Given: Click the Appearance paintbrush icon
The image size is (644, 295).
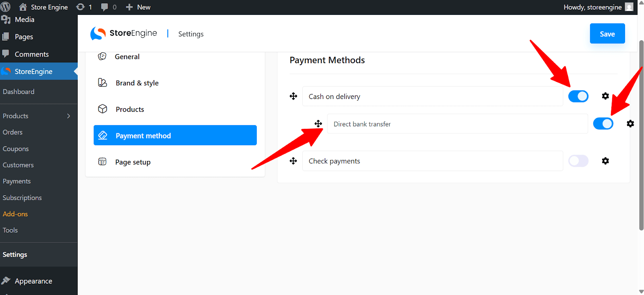Looking at the screenshot, I should 6,281.
